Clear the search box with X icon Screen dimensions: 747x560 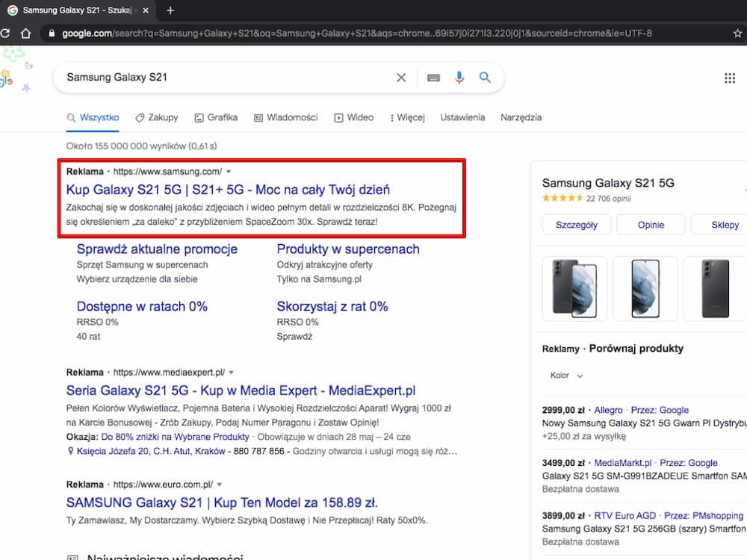point(401,78)
